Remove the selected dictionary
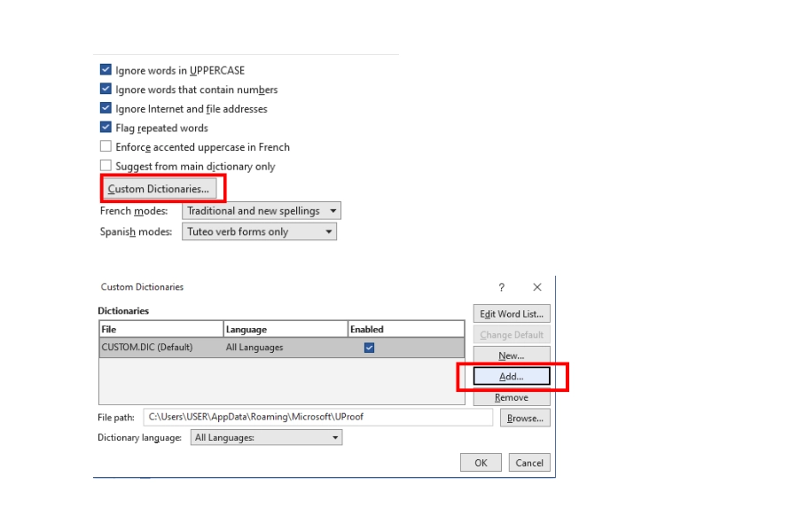The height and width of the screenshot is (532, 798). [x=512, y=397]
